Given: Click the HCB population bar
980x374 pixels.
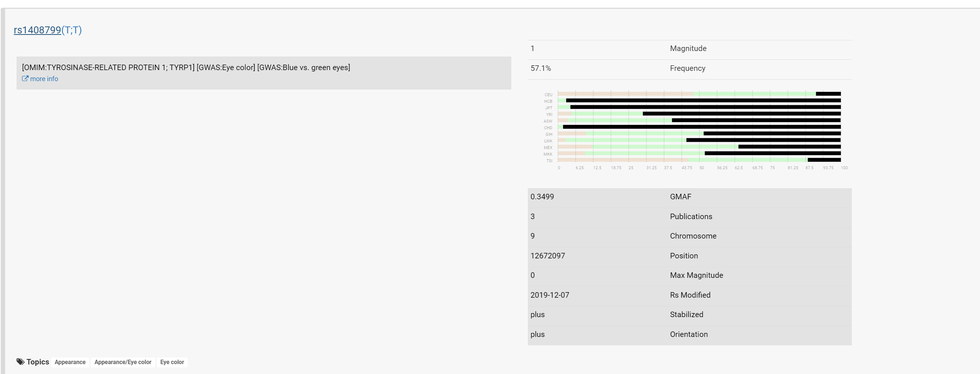Looking at the screenshot, I should tap(699, 101).
